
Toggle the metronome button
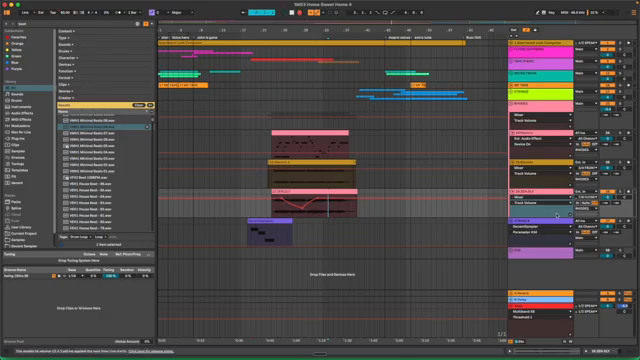(x=118, y=13)
